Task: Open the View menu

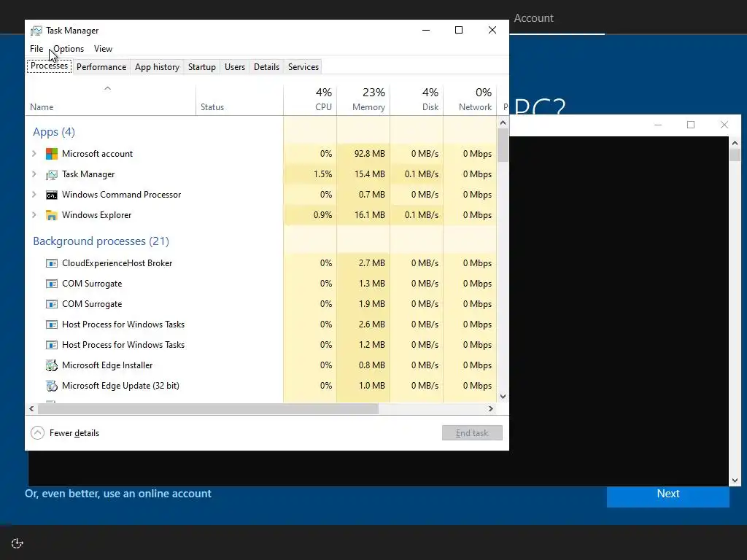Action: point(103,49)
